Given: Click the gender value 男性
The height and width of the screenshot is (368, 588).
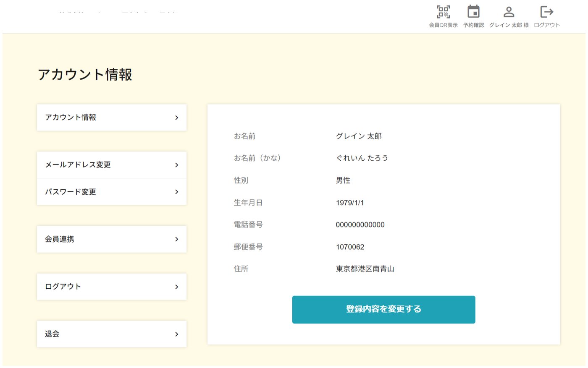Looking at the screenshot, I should [x=343, y=180].
